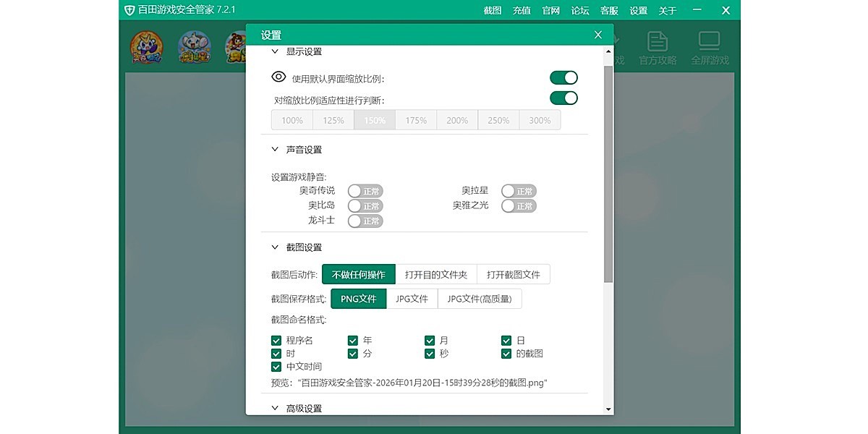The height and width of the screenshot is (434, 868).
Task: Uncheck the 中文时间 checkbox
Action: coord(276,367)
